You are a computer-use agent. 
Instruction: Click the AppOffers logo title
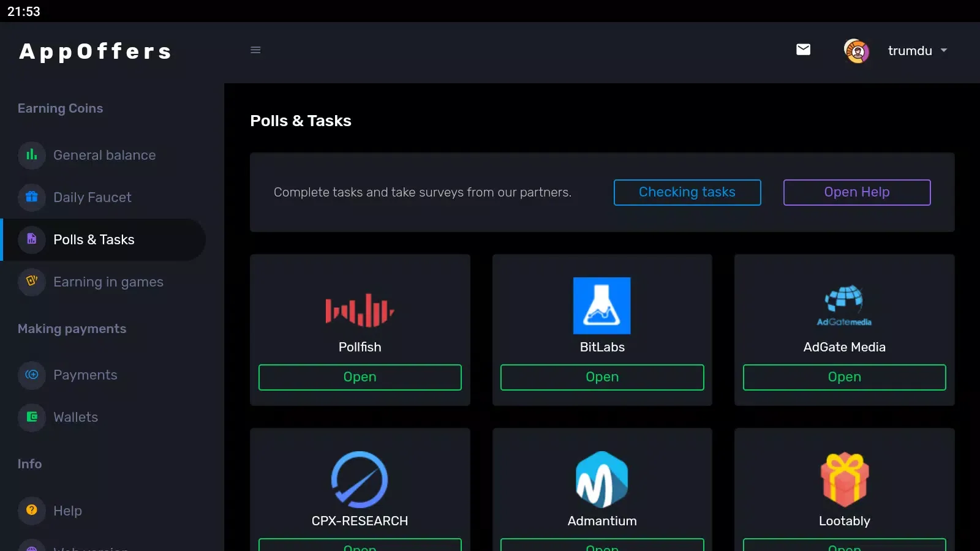96,51
